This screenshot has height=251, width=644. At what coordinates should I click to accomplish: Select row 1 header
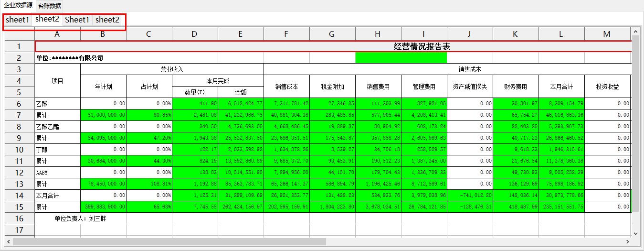coord(19,46)
